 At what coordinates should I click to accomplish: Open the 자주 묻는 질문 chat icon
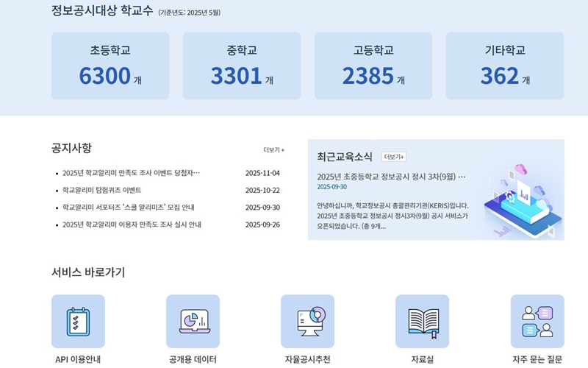[x=537, y=321]
